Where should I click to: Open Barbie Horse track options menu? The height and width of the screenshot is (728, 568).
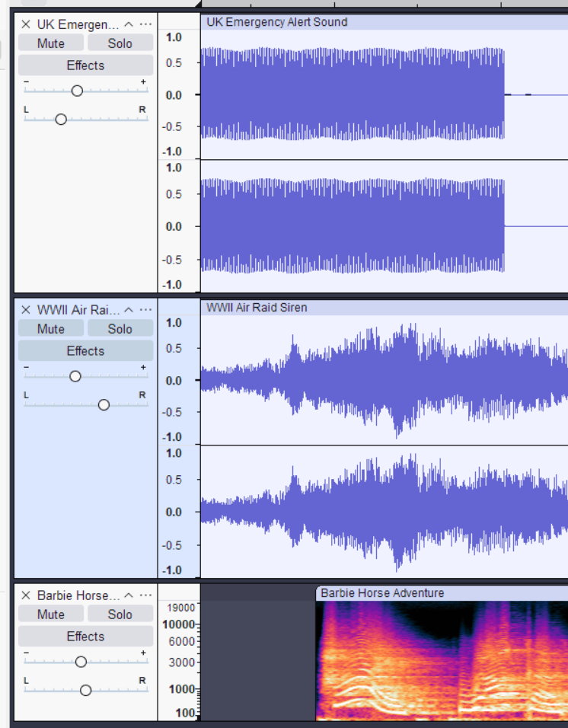(145, 595)
